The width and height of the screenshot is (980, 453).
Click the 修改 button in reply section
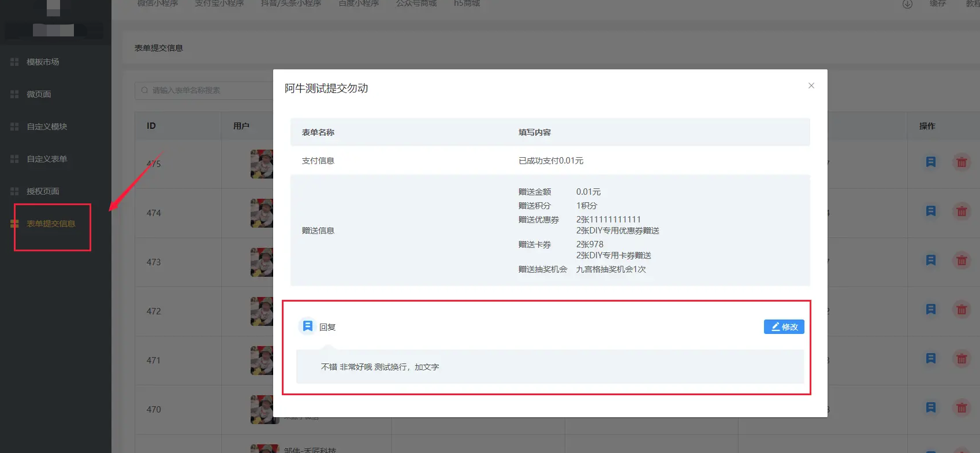click(784, 327)
